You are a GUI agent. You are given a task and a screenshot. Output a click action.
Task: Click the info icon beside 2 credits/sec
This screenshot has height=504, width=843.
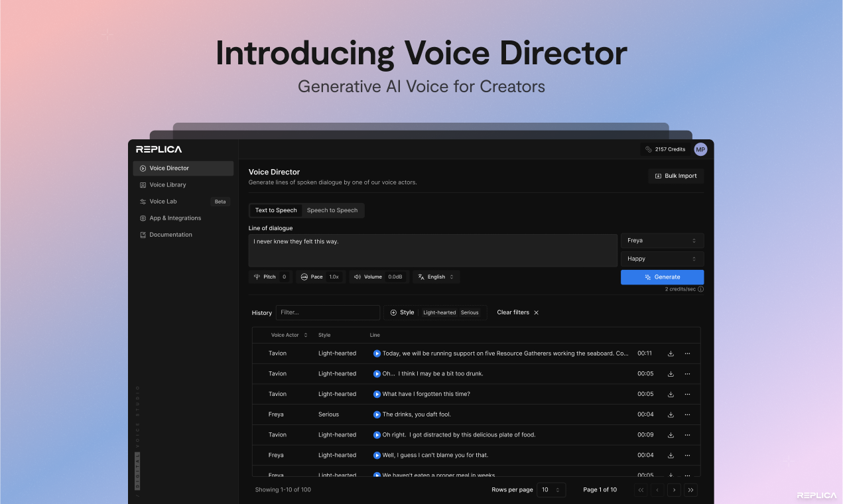[700, 289]
